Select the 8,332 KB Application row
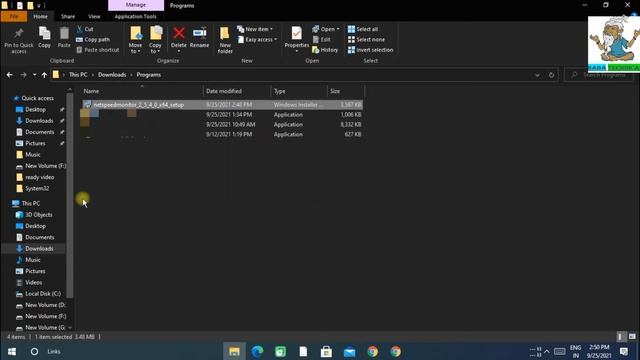Screen dimensions: 640x360 pyautogui.click(x=222, y=124)
